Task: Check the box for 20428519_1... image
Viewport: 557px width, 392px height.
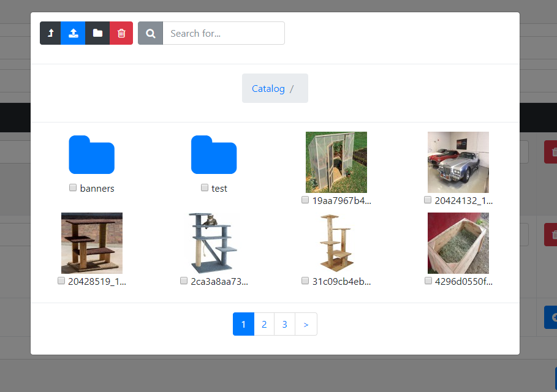Action: pos(61,281)
